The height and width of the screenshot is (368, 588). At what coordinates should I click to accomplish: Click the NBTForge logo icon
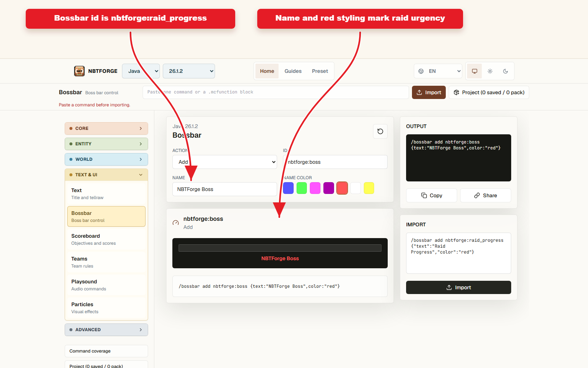click(79, 71)
